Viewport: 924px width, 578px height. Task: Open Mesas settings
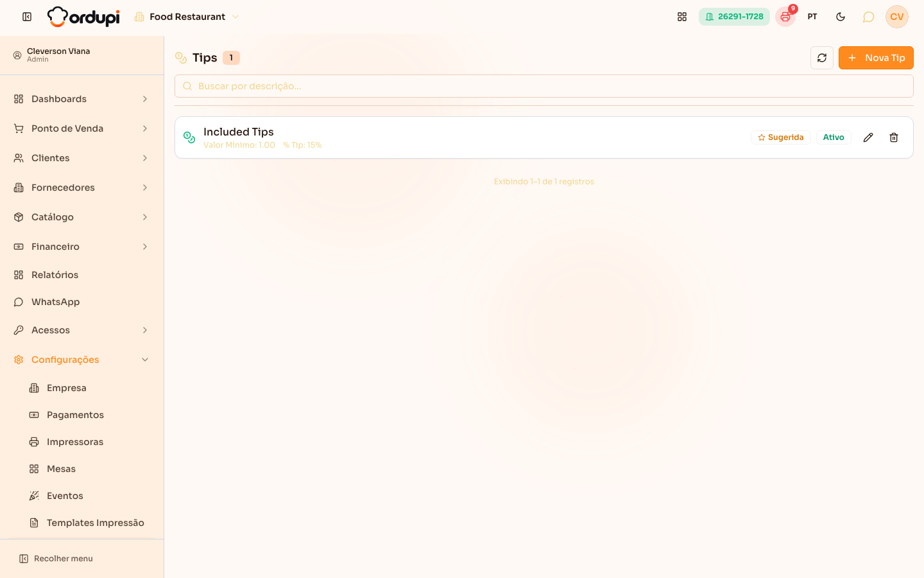click(90, 469)
